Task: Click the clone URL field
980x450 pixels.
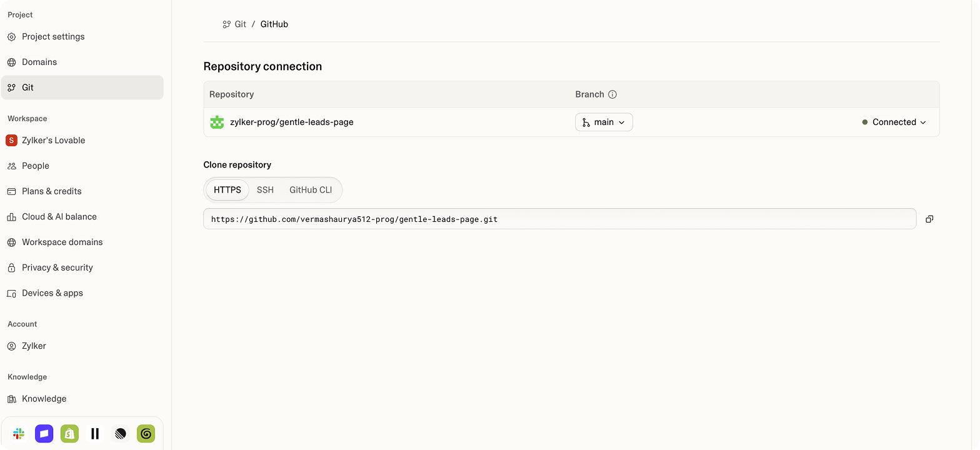Action: click(x=560, y=219)
